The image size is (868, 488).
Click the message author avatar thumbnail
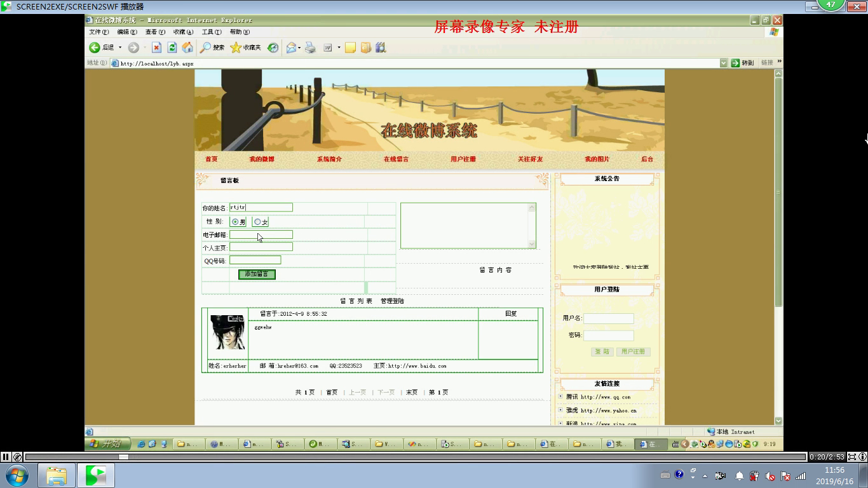[x=227, y=332]
